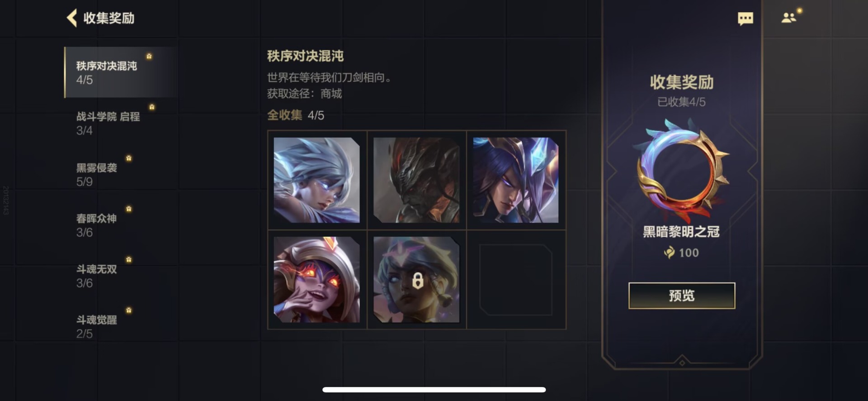Open the dark armored champion skin thumbnail
Image resolution: width=868 pixels, height=401 pixels.
tap(416, 180)
